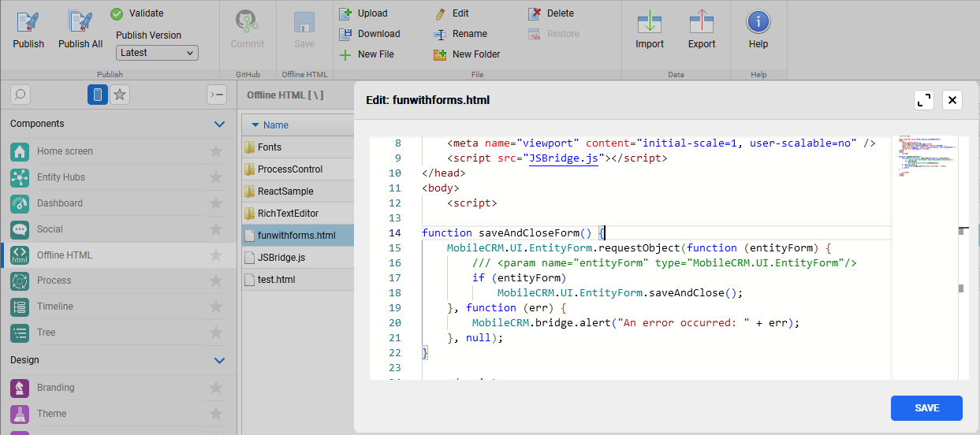
Task: Open Entity Hubs in sidebar
Action: point(61,177)
